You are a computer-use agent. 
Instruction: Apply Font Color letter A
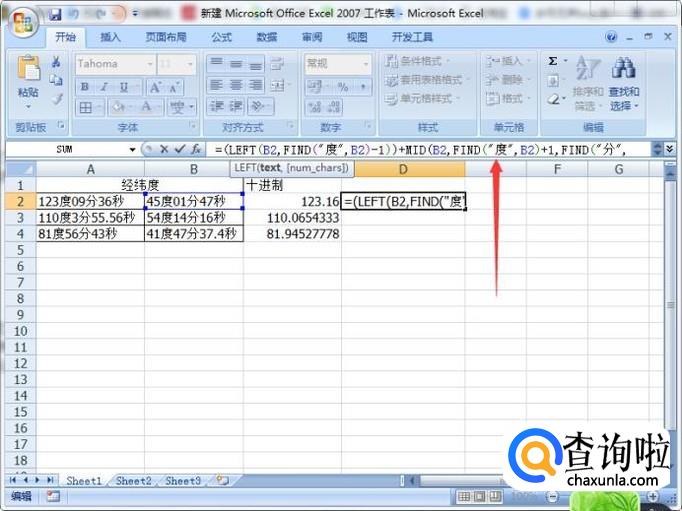click(x=147, y=107)
